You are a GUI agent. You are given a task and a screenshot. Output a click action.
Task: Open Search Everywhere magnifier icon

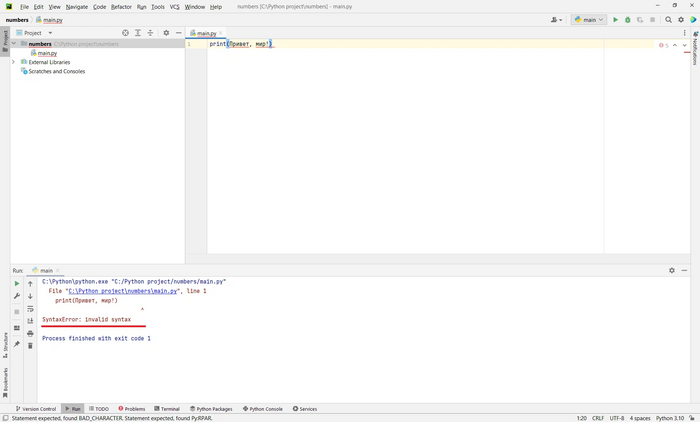point(668,19)
